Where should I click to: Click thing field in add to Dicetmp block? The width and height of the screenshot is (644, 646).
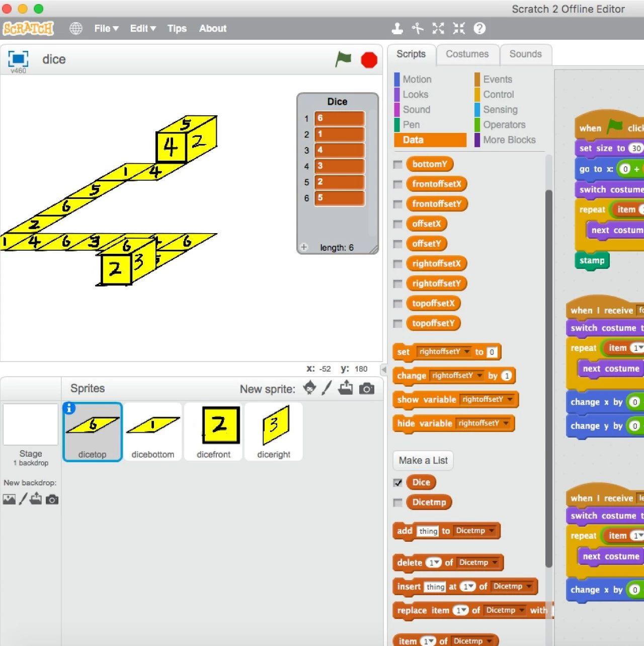(428, 531)
